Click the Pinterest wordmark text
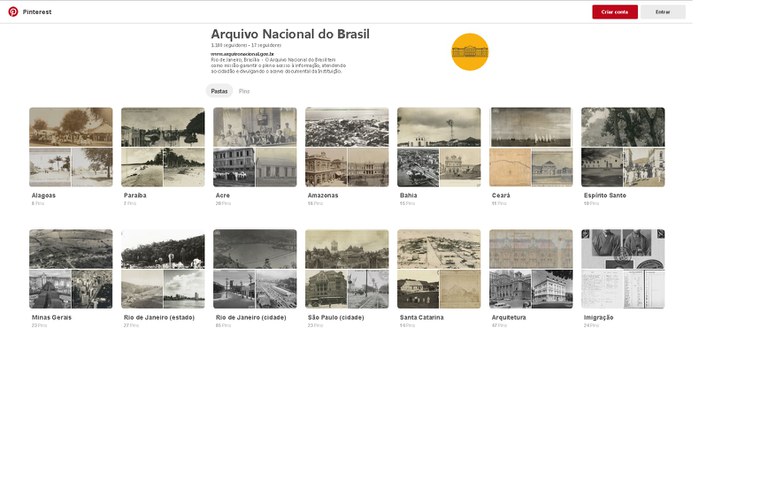 tap(37, 12)
